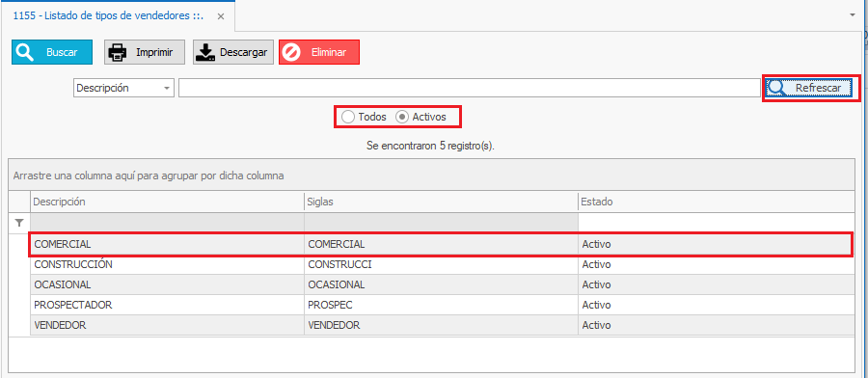
Task: Close the Listado de tipos de vendedores tab
Action: click(220, 16)
